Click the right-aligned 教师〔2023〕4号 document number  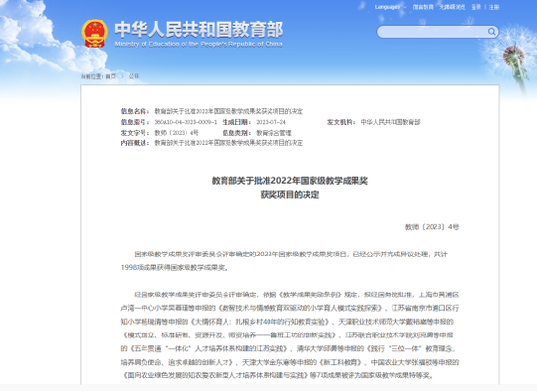432,227
